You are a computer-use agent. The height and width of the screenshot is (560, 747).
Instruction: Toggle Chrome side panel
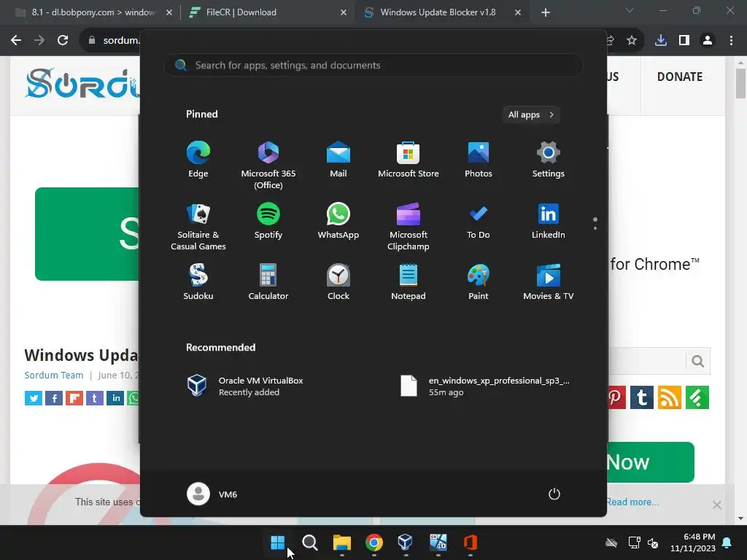684,41
